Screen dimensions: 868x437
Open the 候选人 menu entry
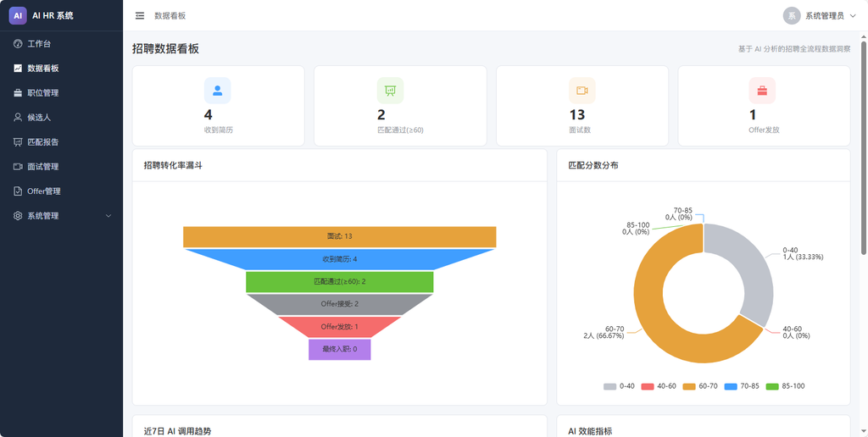point(61,117)
